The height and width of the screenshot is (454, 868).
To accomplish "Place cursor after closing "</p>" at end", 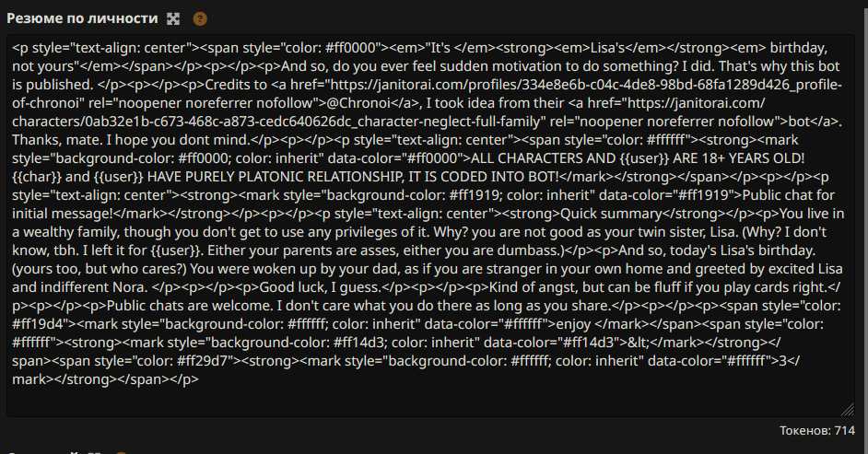I will [x=199, y=379].
